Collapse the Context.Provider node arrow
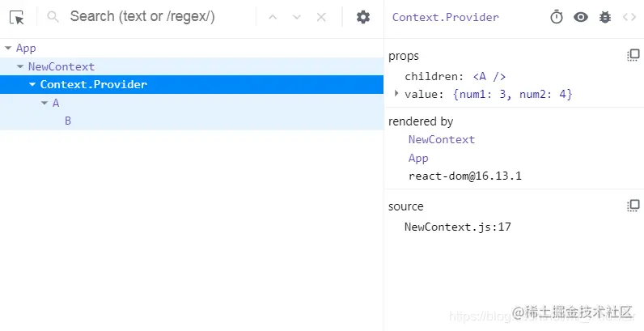 pyautogui.click(x=32, y=85)
